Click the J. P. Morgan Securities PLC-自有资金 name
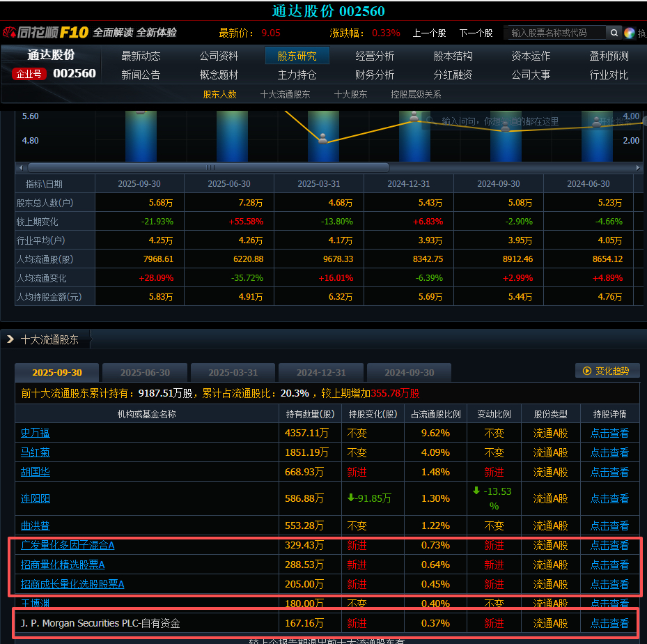Image resolution: width=647 pixels, height=644 pixels. click(100, 623)
